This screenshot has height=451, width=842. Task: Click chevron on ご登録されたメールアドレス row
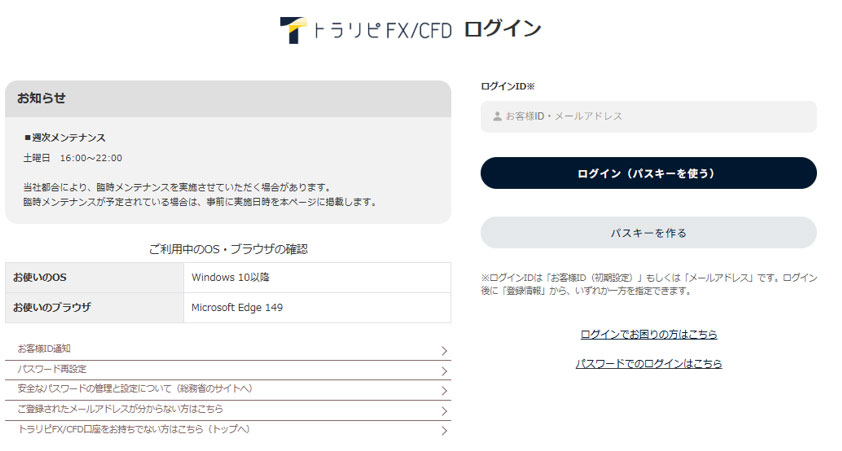[x=444, y=411]
